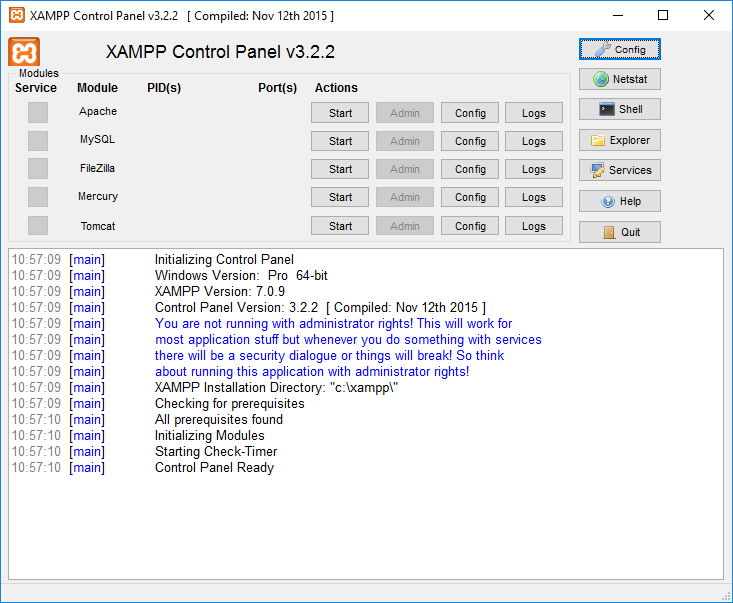Click the Mercury module label
This screenshot has height=603, width=733.
click(x=98, y=196)
